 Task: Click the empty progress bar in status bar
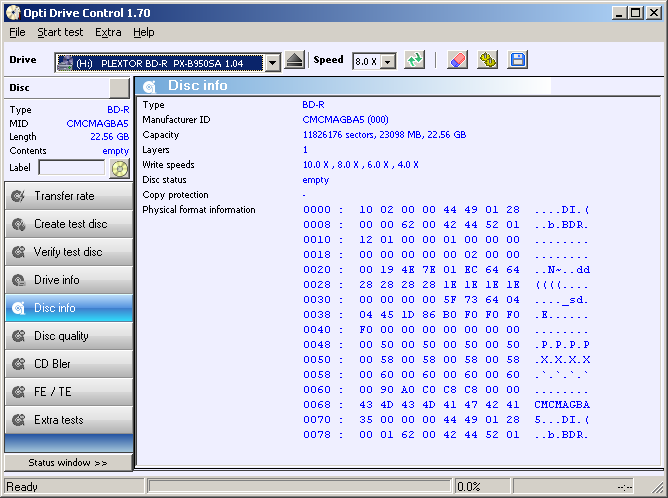pos(299,486)
